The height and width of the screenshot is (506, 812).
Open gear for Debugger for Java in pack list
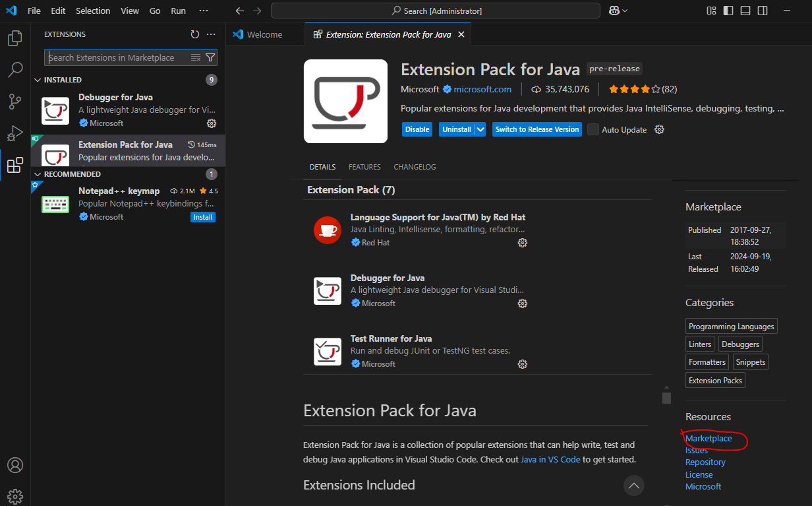click(x=523, y=303)
